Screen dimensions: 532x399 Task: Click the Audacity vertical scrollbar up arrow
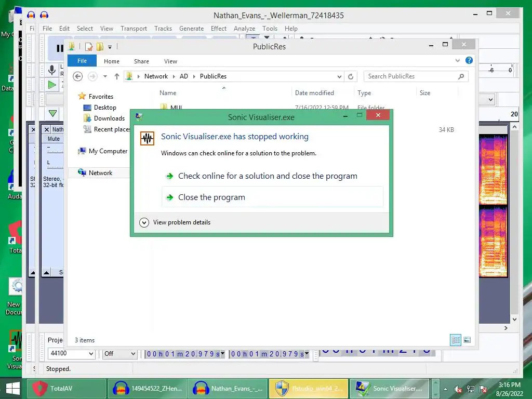tap(514, 127)
